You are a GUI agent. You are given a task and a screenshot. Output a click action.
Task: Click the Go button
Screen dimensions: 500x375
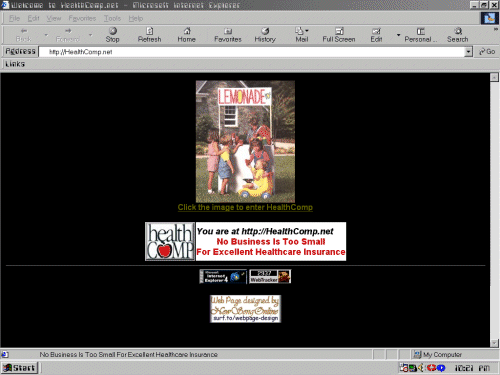pos(487,52)
